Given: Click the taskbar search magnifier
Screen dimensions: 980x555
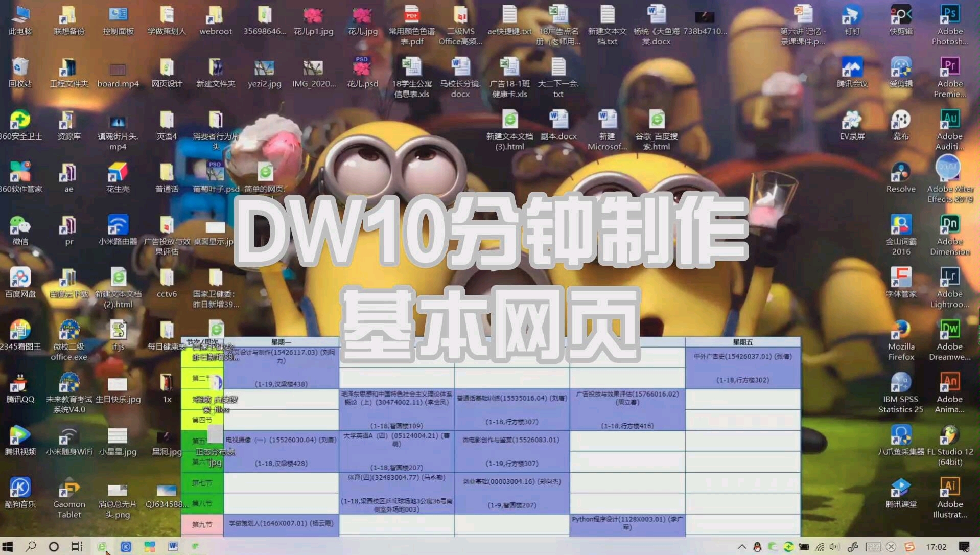Looking at the screenshot, I should point(31,546).
